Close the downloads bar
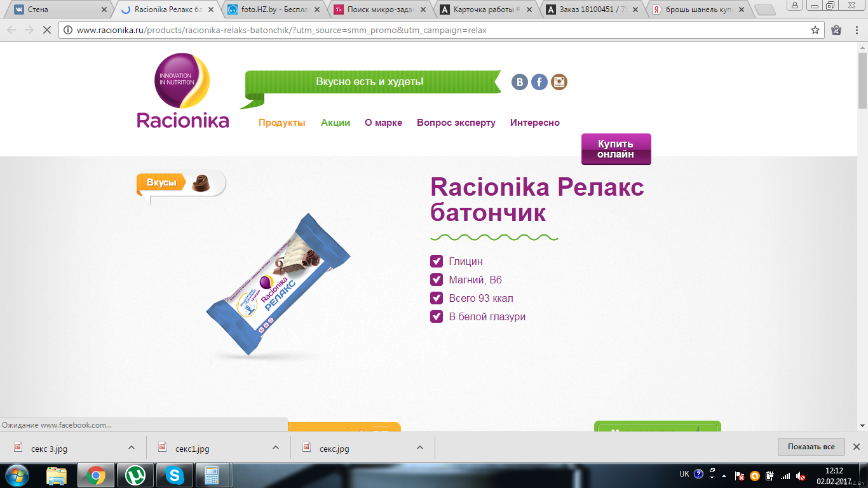The width and height of the screenshot is (868, 488). tap(856, 447)
